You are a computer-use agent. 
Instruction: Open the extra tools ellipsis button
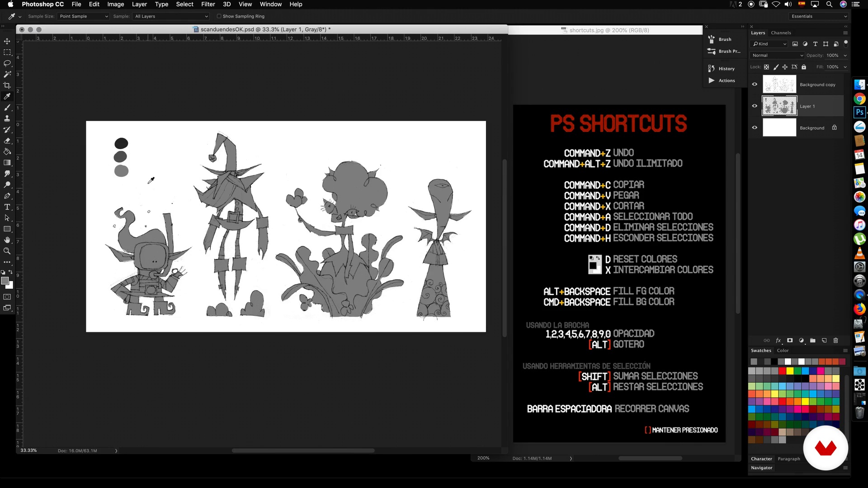(7, 262)
